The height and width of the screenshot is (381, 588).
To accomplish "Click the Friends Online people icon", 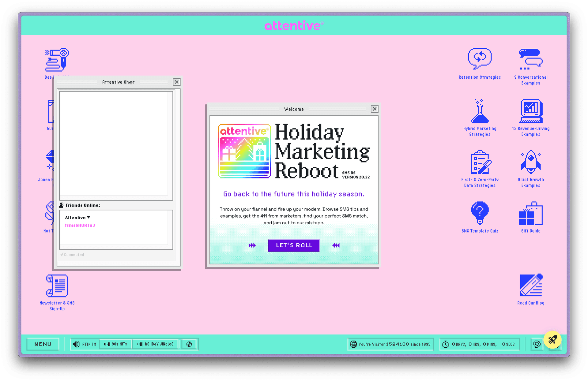I will pyautogui.click(x=62, y=205).
